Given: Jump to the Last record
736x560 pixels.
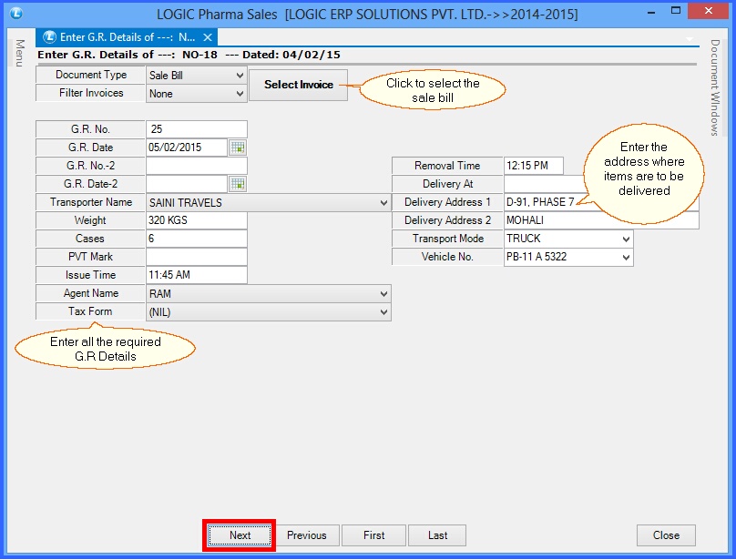Looking at the screenshot, I should pyautogui.click(x=437, y=535).
